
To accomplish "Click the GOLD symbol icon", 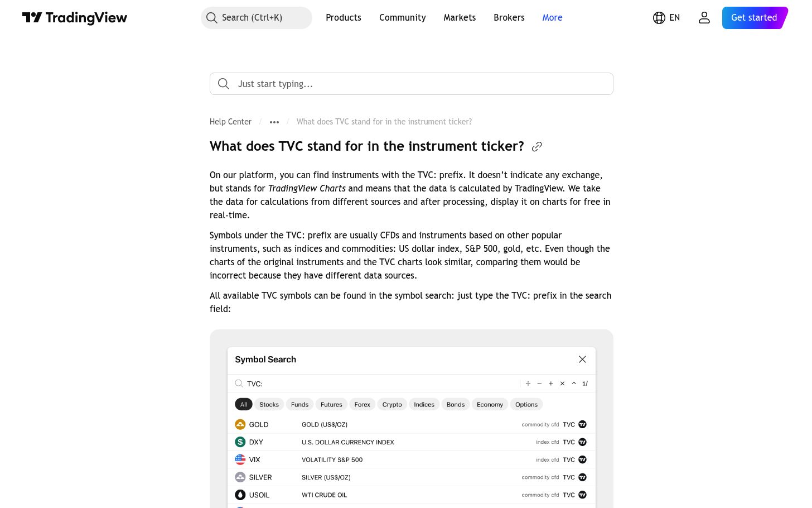I will pyautogui.click(x=240, y=425).
